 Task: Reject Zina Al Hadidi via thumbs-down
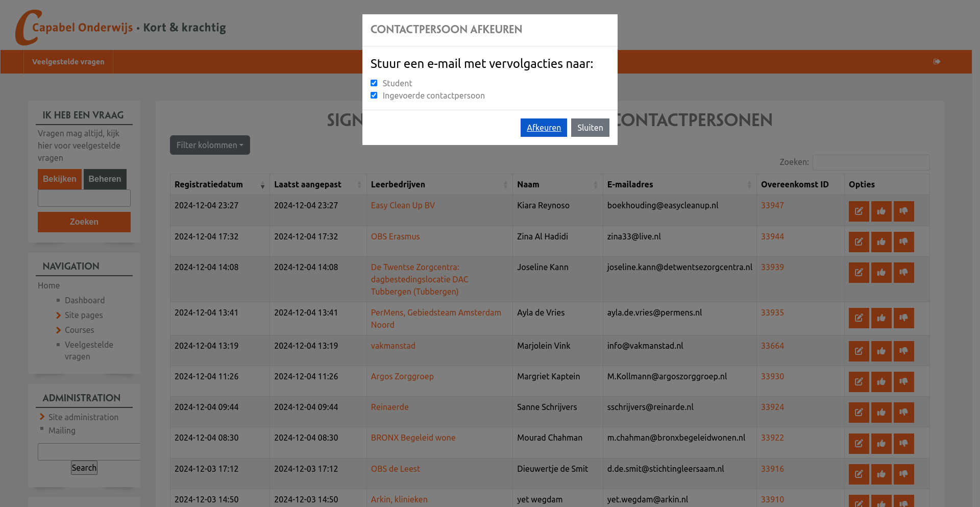(903, 242)
